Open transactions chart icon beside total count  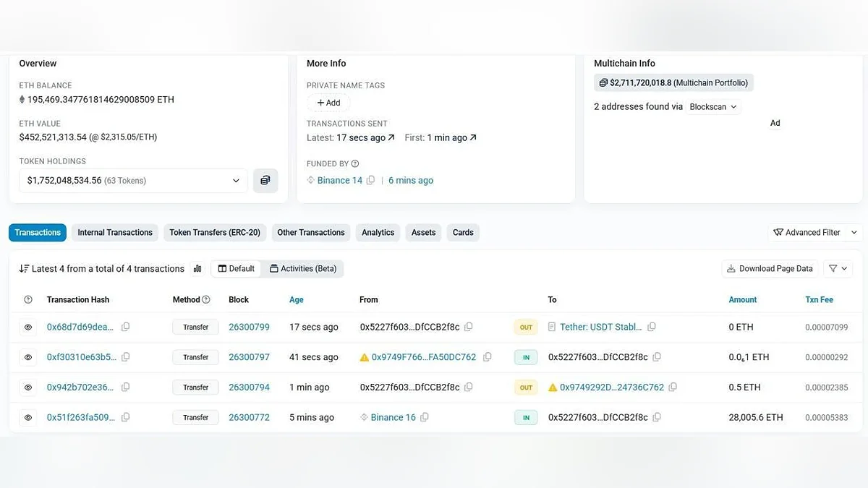197,269
